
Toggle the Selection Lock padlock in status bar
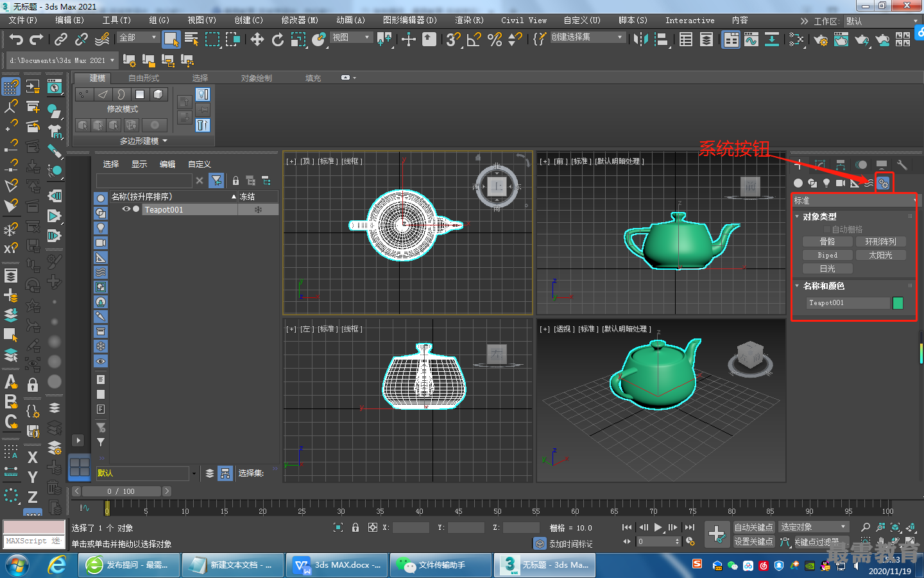point(355,527)
